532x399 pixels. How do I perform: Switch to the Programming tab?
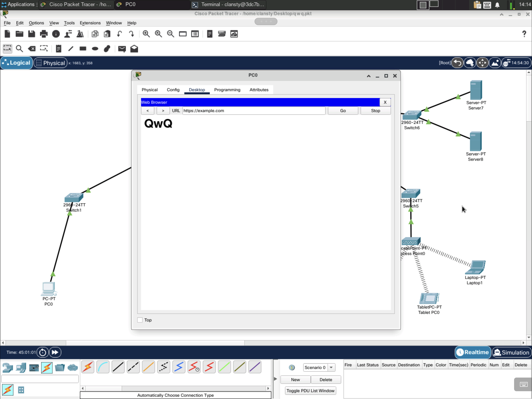[x=227, y=90]
